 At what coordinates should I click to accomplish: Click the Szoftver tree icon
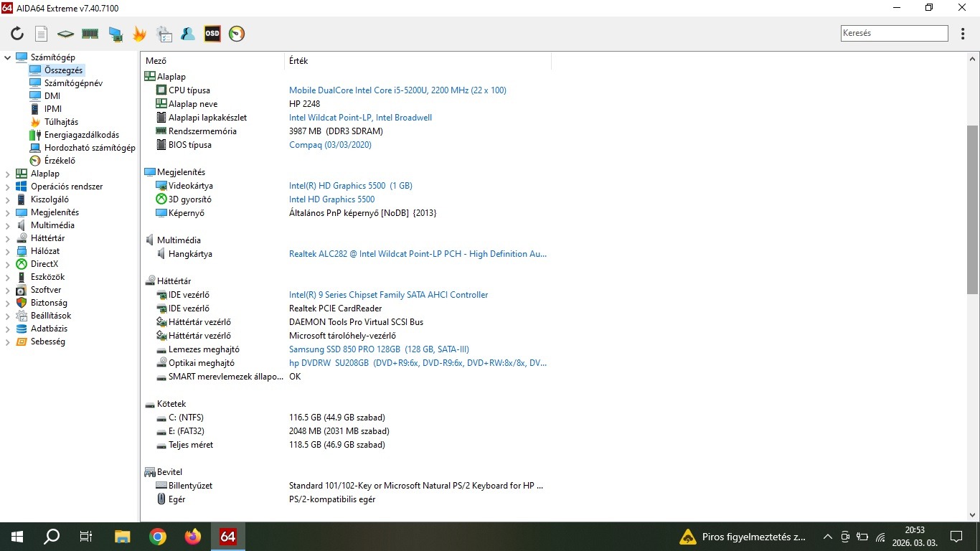[x=22, y=290]
